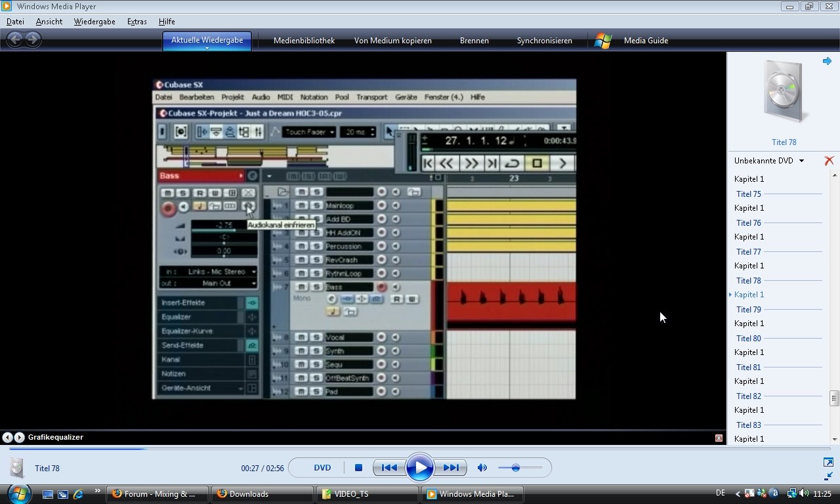This screenshot has height=504, width=840.
Task: Click the playlist scrollbar thumb
Action: (x=835, y=398)
